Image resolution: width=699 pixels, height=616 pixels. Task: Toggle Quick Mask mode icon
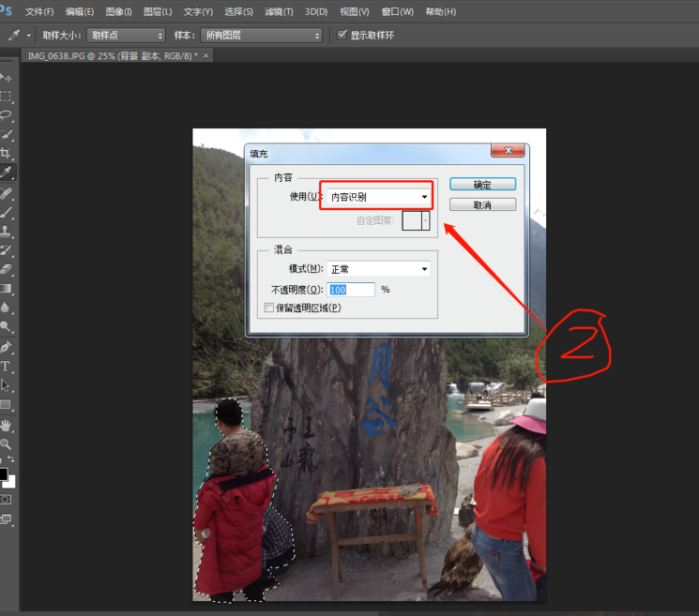pyautogui.click(x=6, y=500)
